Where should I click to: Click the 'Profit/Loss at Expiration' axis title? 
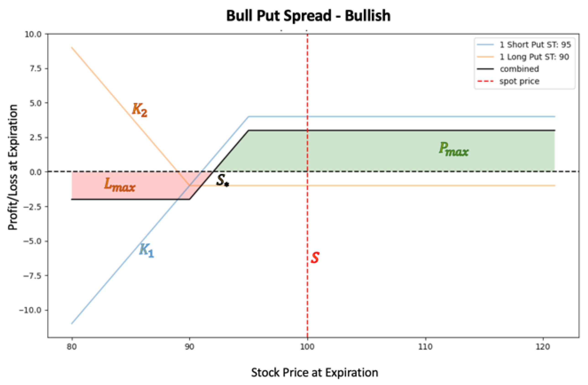(13, 167)
